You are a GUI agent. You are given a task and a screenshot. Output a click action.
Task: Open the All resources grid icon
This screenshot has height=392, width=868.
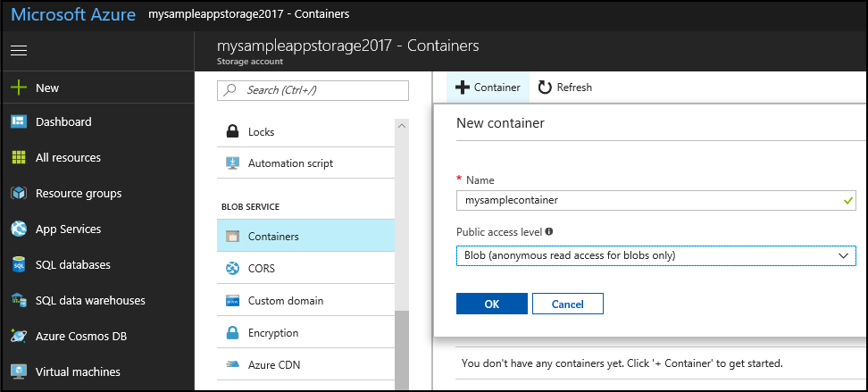[18, 158]
